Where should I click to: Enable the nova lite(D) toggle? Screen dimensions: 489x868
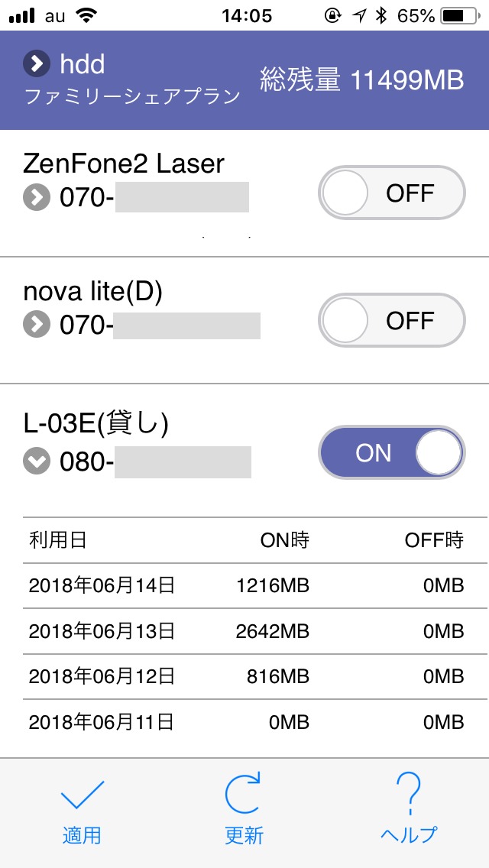coord(391,321)
